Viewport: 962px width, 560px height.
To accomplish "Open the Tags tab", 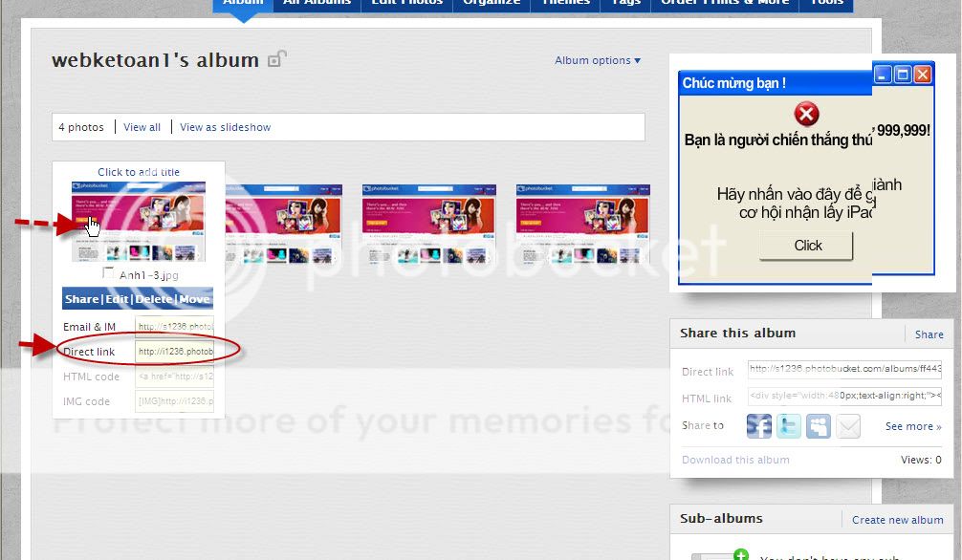I will click(x=626, y=3).
